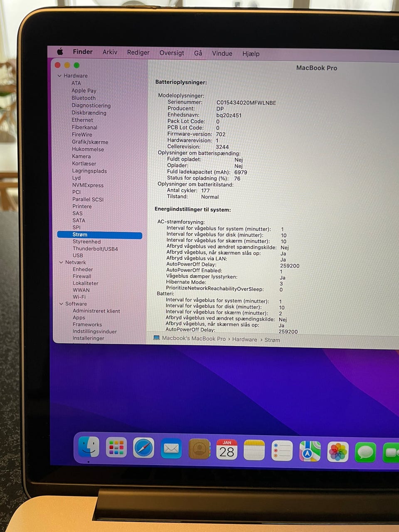Select Frameworks under Software
This screenshot has width=399, height=532.
(x=87, y=325)
